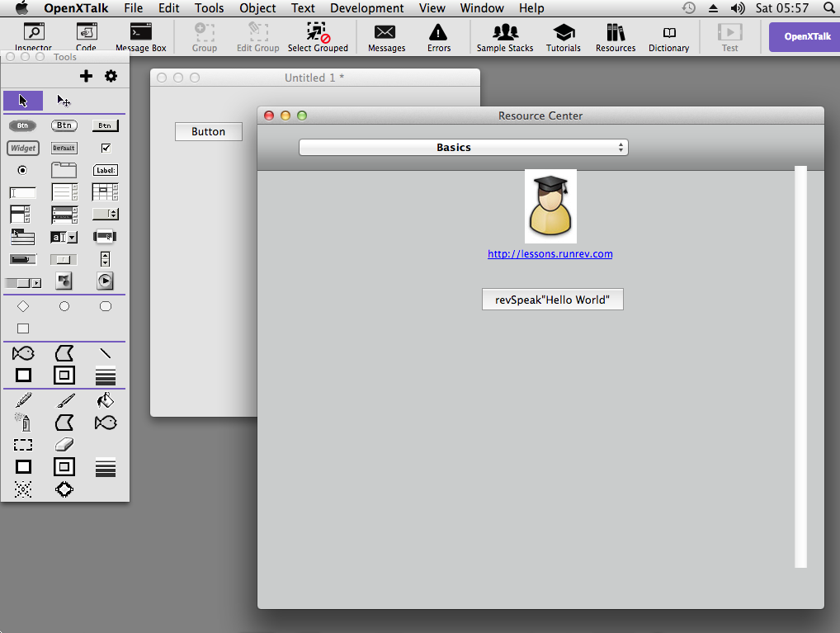This screenshot has height=633, width=840.
Task: Pick the checkbox control in Tools palette
Action: click(106, 148)
